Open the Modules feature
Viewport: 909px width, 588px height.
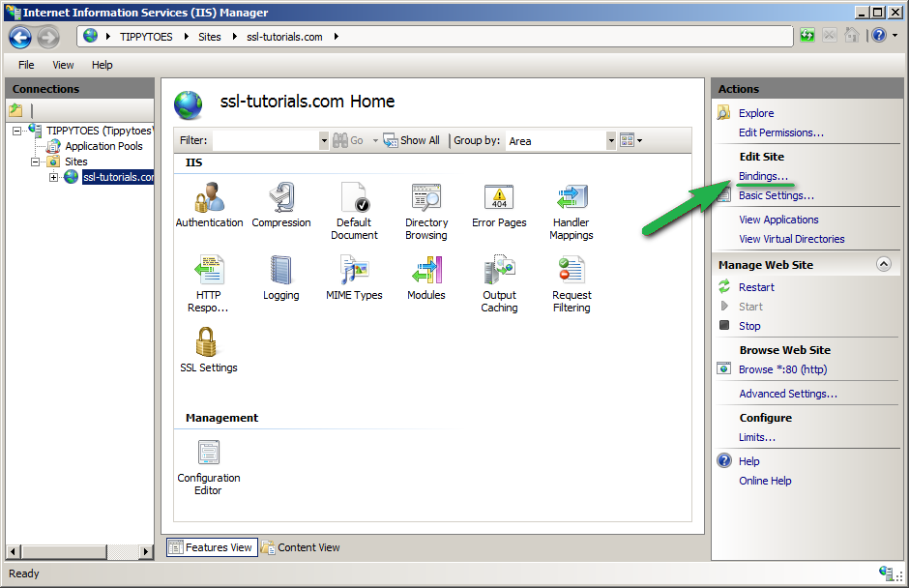tap(426, 278)
